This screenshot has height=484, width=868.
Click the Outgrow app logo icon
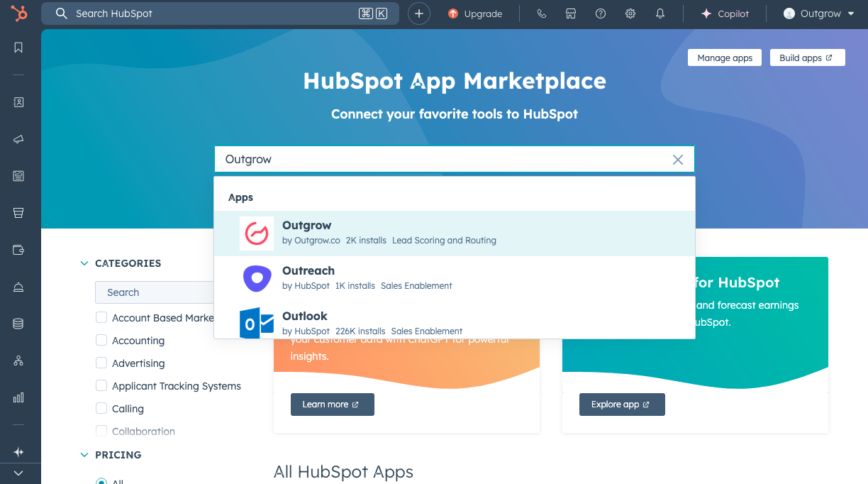click(x=257, y=233)
